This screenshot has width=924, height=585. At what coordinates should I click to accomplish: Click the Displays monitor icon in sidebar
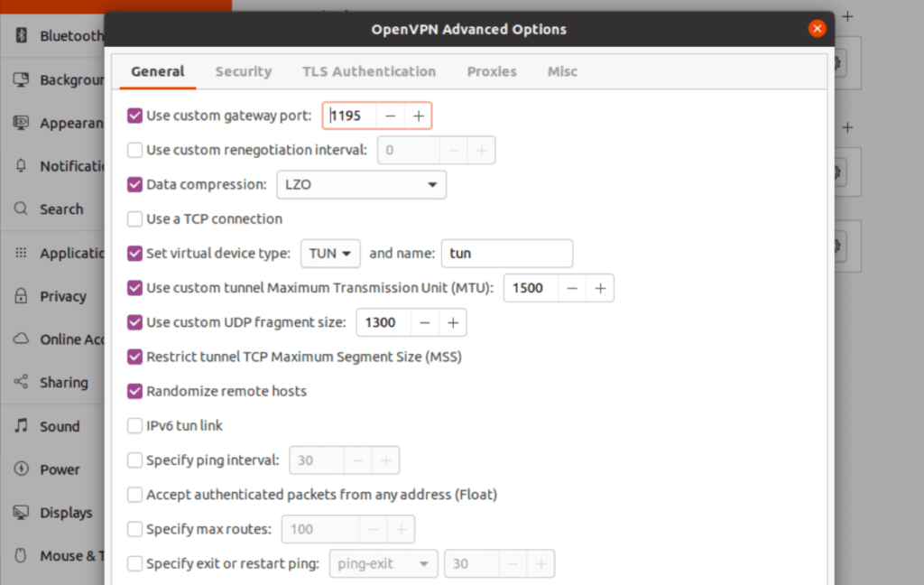21,513
